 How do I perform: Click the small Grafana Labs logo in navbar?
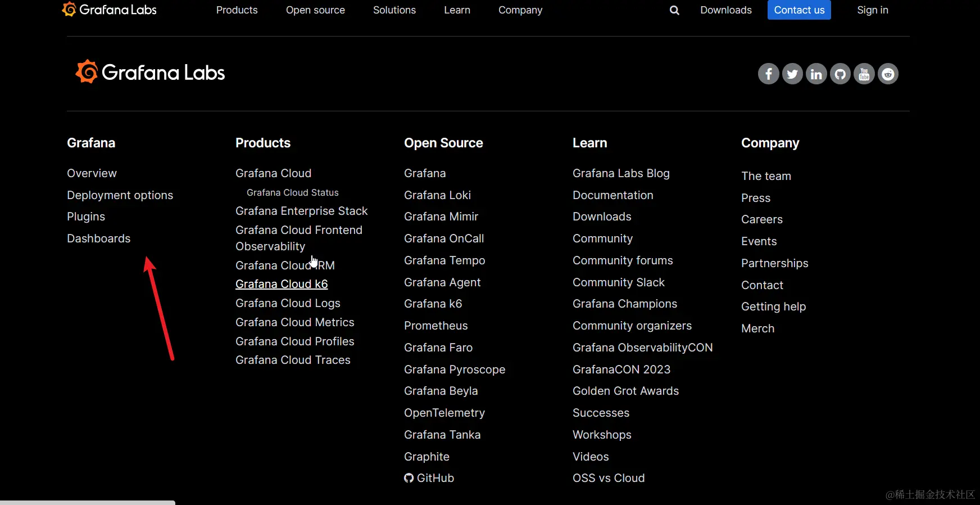110,10
